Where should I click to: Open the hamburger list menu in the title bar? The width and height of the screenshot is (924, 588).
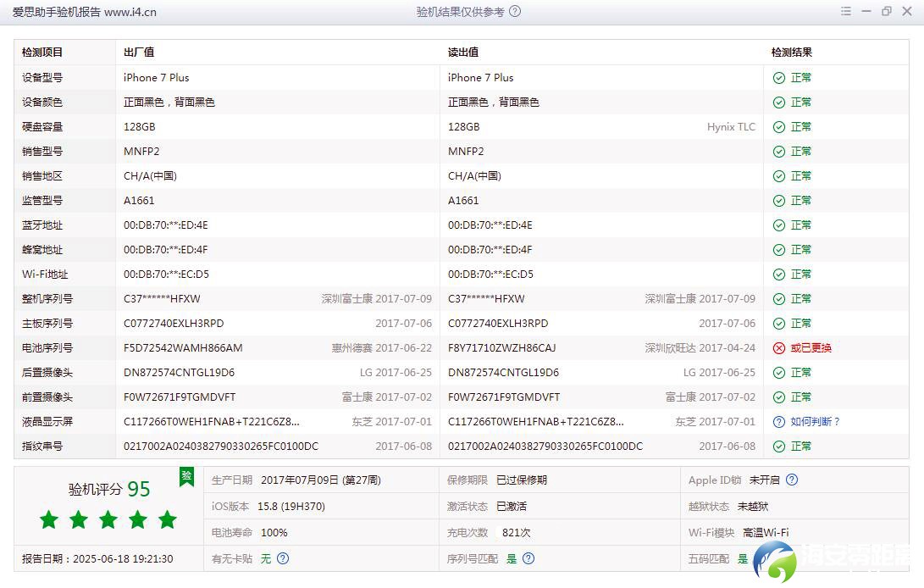pos(845,11)
